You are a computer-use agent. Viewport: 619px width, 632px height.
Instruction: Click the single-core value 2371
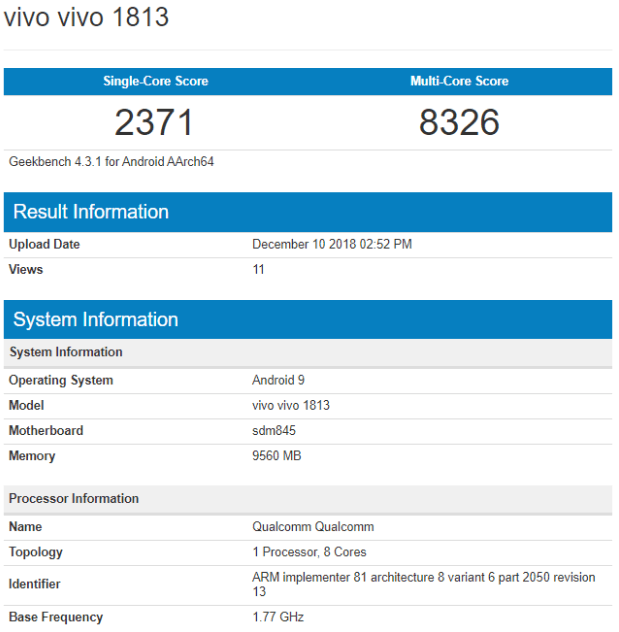tap(154, 122)
